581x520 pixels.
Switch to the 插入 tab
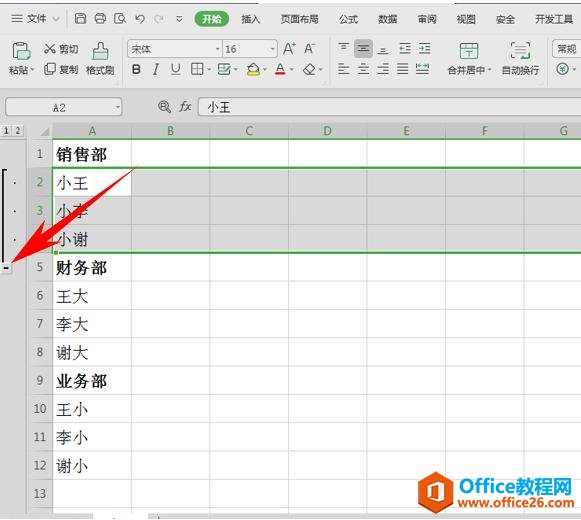[250, 19]
